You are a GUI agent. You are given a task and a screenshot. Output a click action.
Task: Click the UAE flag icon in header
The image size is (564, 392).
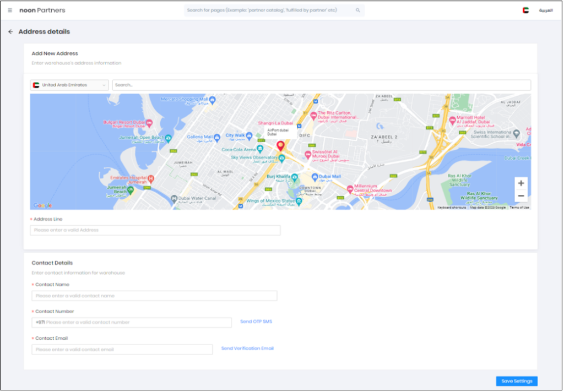click(525, 10)
